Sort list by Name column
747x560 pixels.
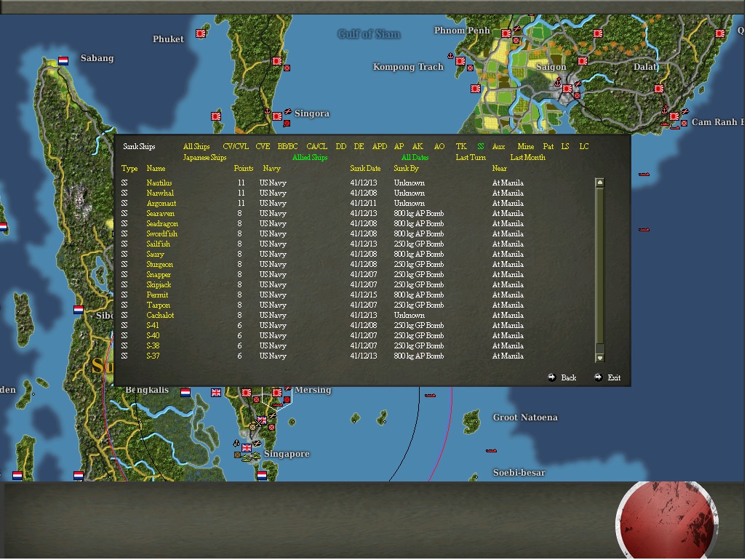156,169
